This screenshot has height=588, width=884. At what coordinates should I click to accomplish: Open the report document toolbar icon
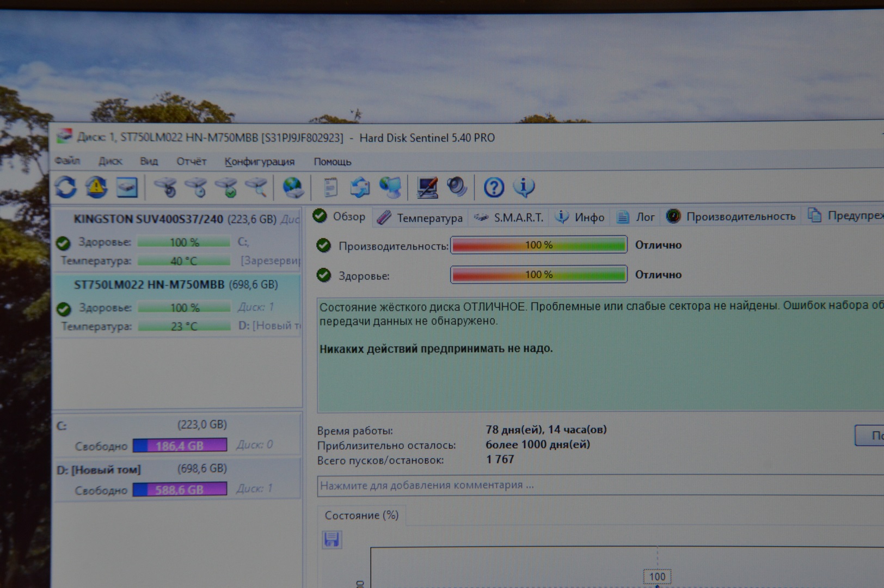pos(330,188)
